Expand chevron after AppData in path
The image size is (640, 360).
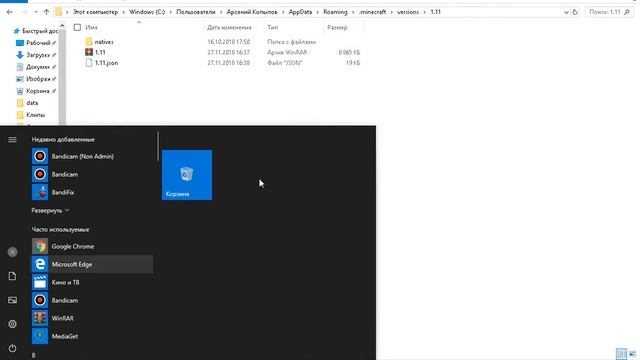(318, 12)
